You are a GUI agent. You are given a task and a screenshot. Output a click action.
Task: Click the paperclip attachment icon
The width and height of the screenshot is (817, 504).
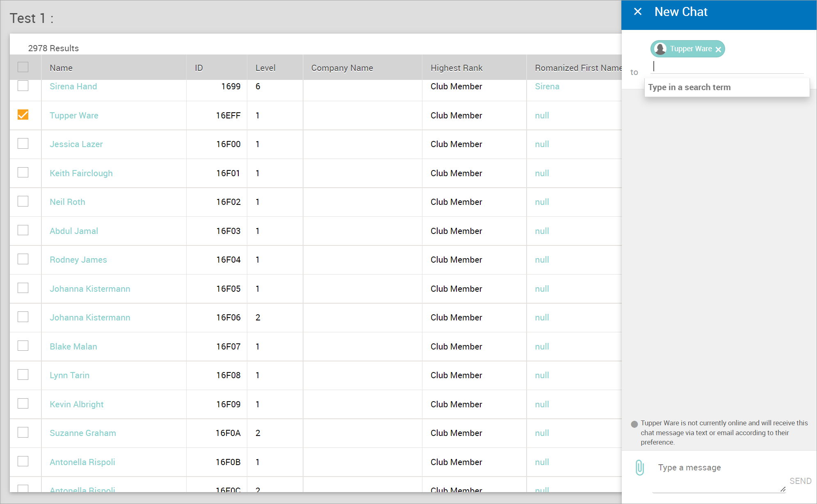point(639,468)
